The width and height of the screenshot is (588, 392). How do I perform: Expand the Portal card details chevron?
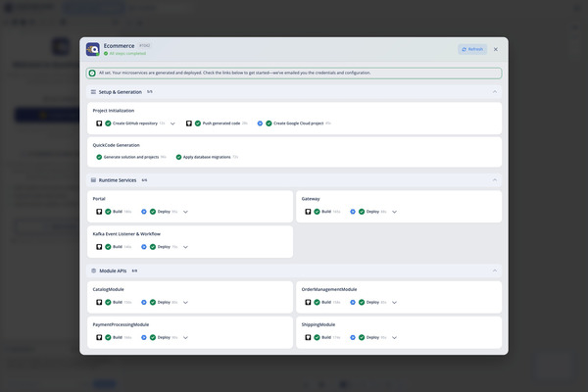[185, 212]
